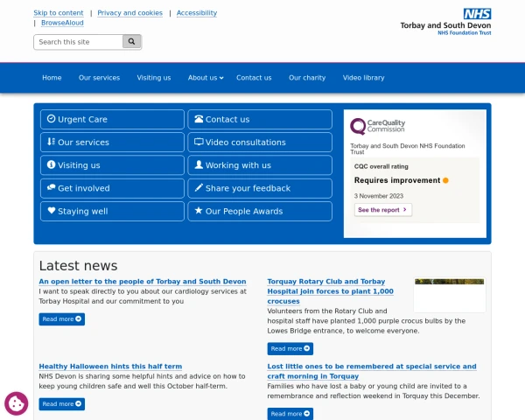525x420 pixels.
Task: Open Staying well heart tile
Action: pyautogui.click(x=112, y=211)
